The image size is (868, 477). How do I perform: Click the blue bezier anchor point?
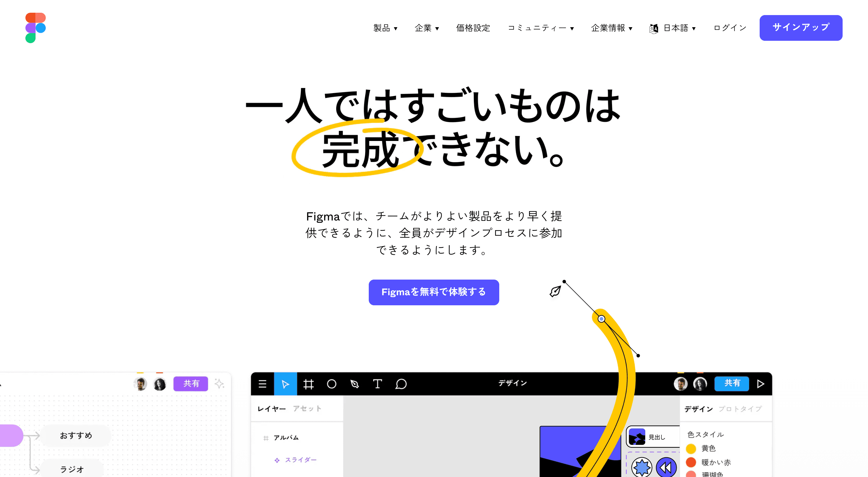[601, 319]
